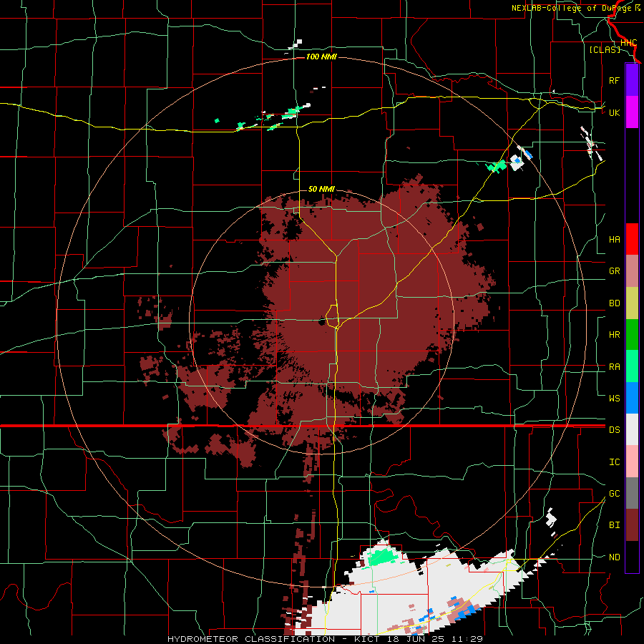
Task: Click the HHC product label
Action: click(x=628, y=42)
